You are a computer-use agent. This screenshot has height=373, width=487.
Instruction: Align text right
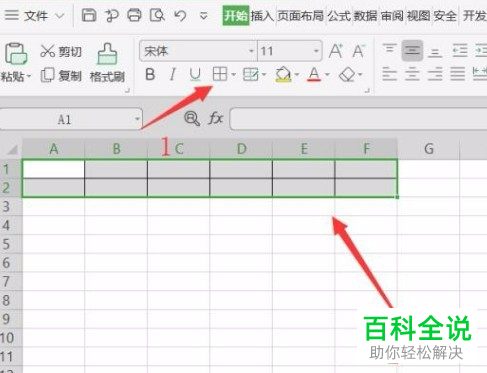(x=435, y=74)
